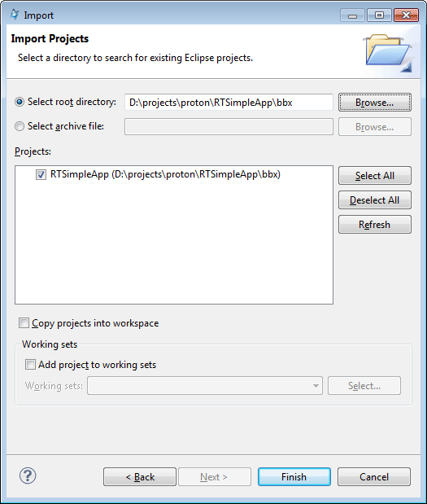The width and height of the screenshot is (427, 504).
Task: Click the help question mark icon
Action: pos(28,476)
